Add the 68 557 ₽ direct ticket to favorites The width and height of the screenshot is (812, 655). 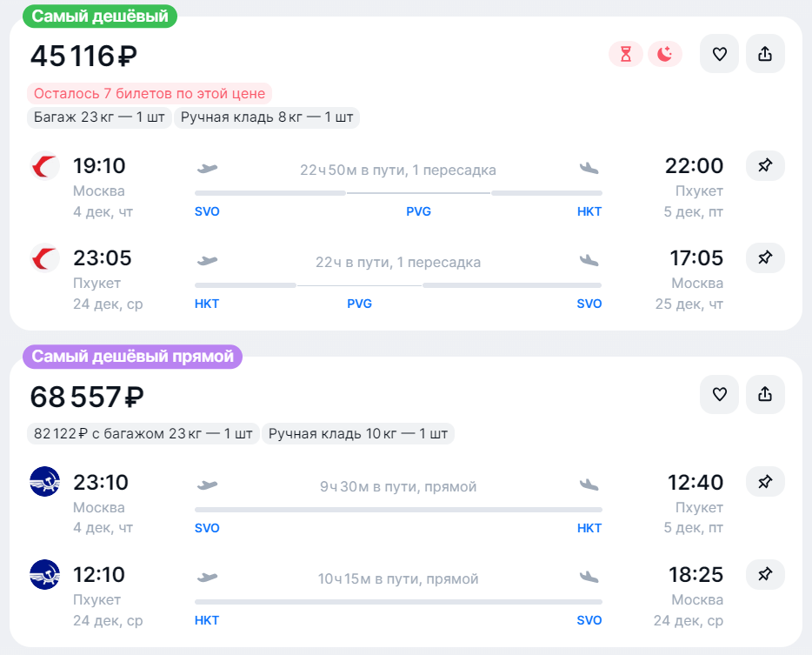[x=719, y=394]
